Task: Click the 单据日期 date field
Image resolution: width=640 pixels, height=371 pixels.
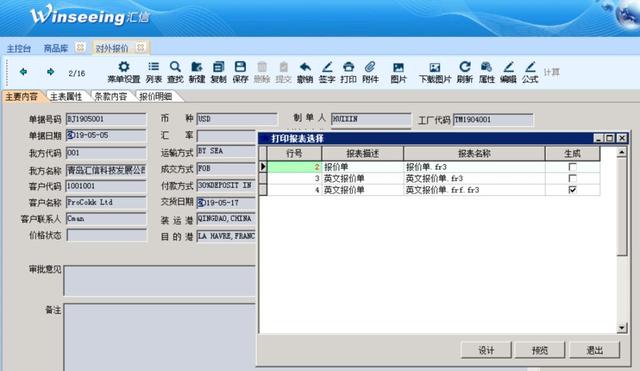Action: click(x=106, y=135)
